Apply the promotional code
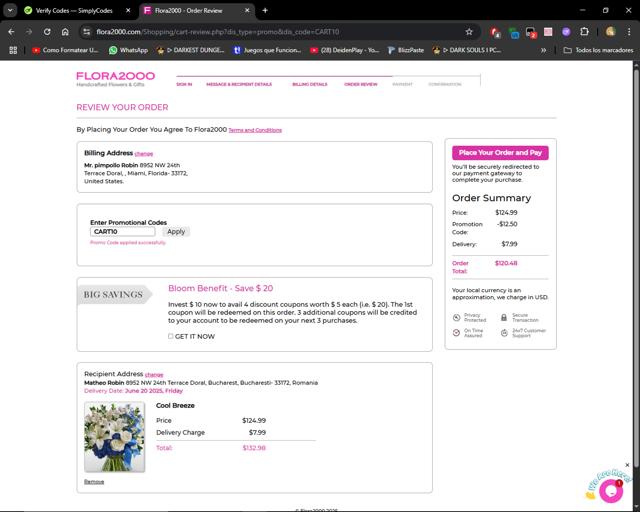The width and height of the screenshot is (640, 512). point(176,232)
